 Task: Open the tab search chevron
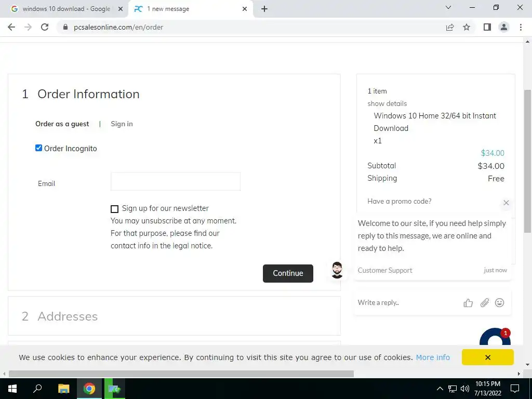coord(448,7)
